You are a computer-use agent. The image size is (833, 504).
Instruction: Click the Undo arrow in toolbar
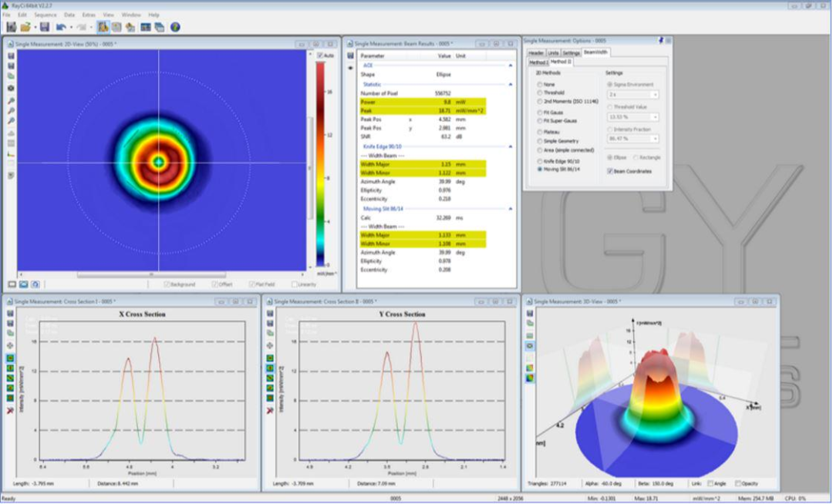61,27
